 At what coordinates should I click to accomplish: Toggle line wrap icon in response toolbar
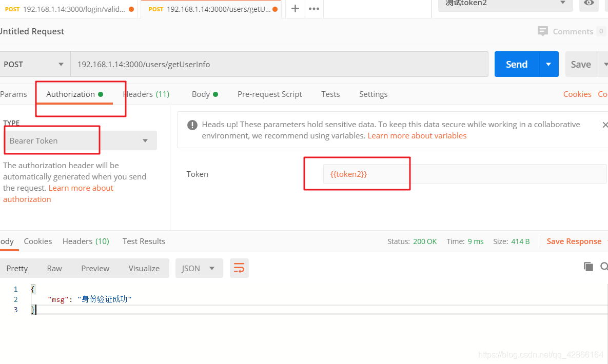tap(239, 268)
